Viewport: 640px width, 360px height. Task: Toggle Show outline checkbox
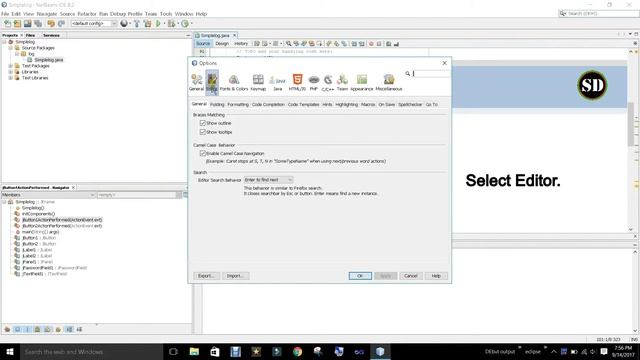(203, 123)
